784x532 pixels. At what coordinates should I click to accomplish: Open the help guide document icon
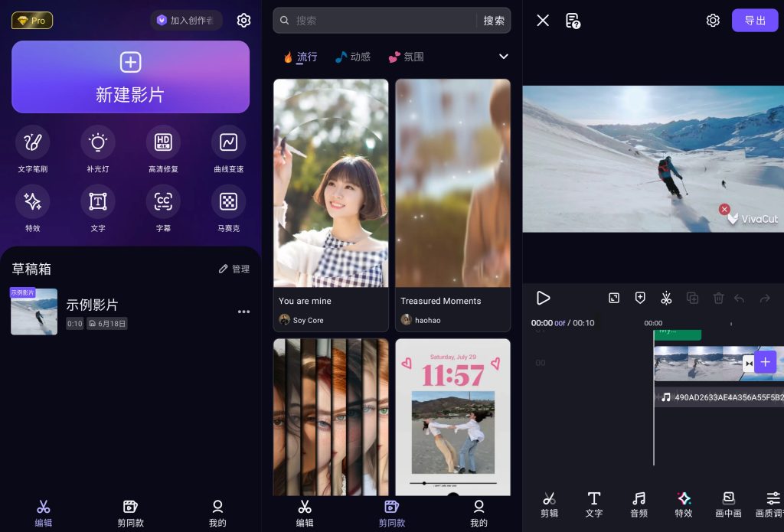coord(573,21)
